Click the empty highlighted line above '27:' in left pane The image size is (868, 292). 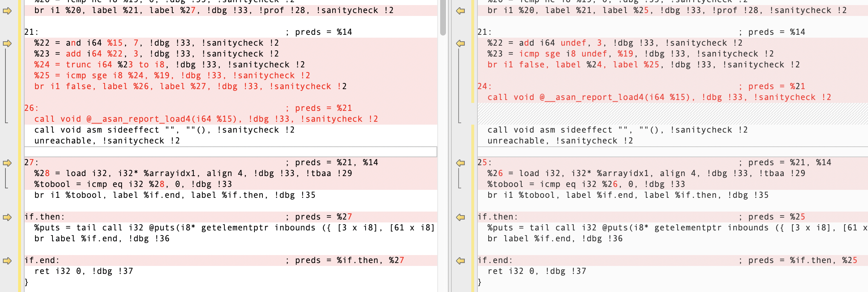(231, 152)
